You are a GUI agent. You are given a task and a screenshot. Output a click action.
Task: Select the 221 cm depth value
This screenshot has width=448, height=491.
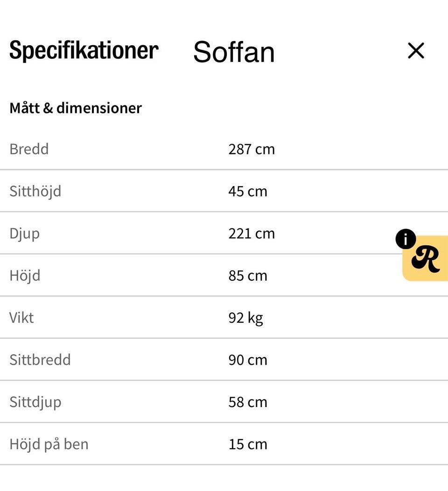point(252,234)
